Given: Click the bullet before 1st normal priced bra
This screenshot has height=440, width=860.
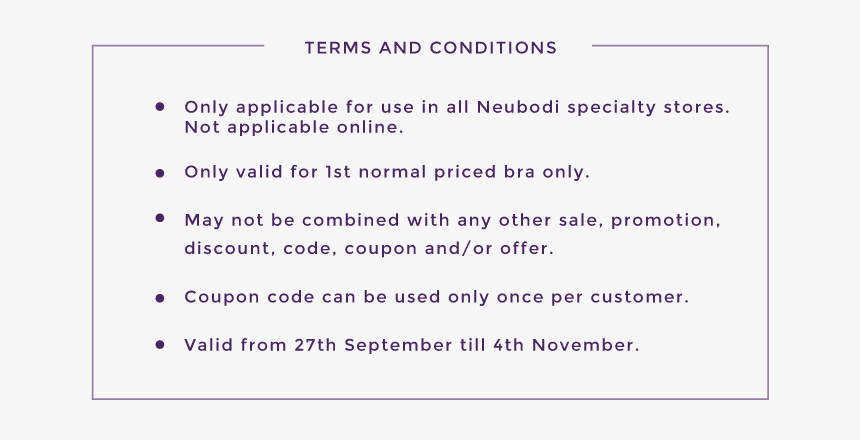Looking at the screenshot, I should [x=160, y=173].
